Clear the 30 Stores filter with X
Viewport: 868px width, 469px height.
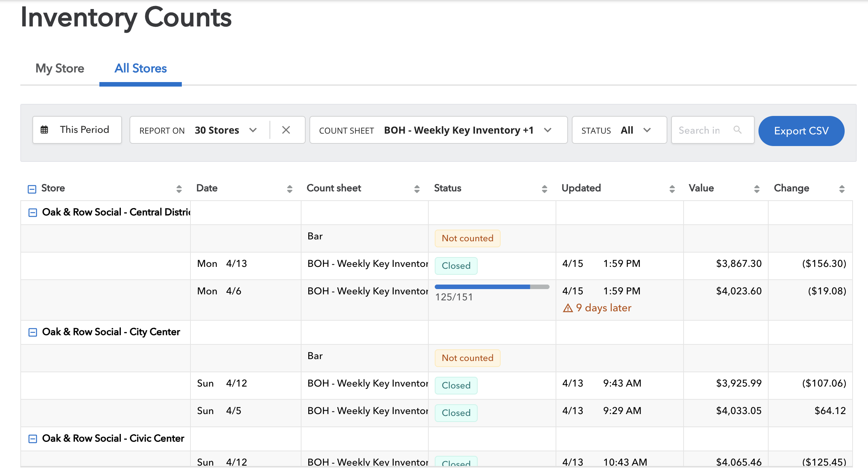[286, 130]
